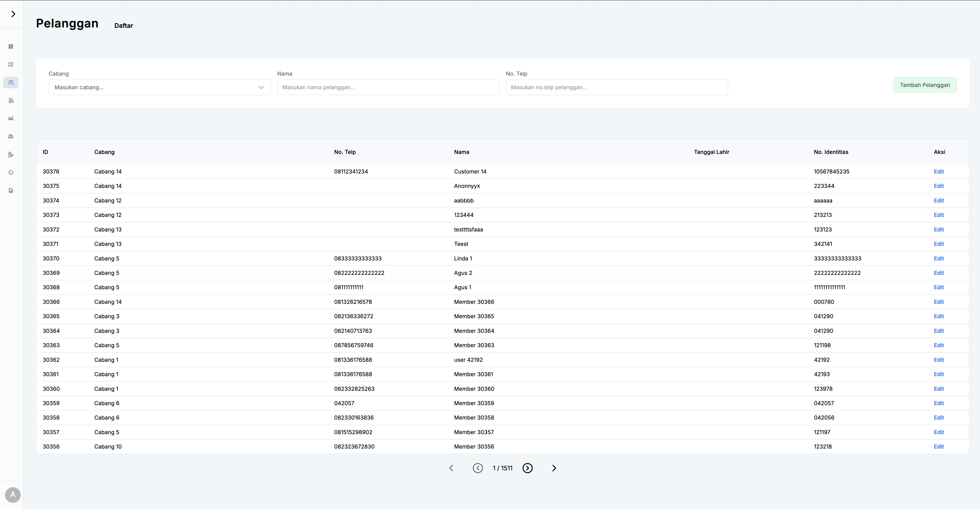Select Cabang 10 cell
Image resolution: width=980 pixels, height=509 pixels.
(108, 447)
